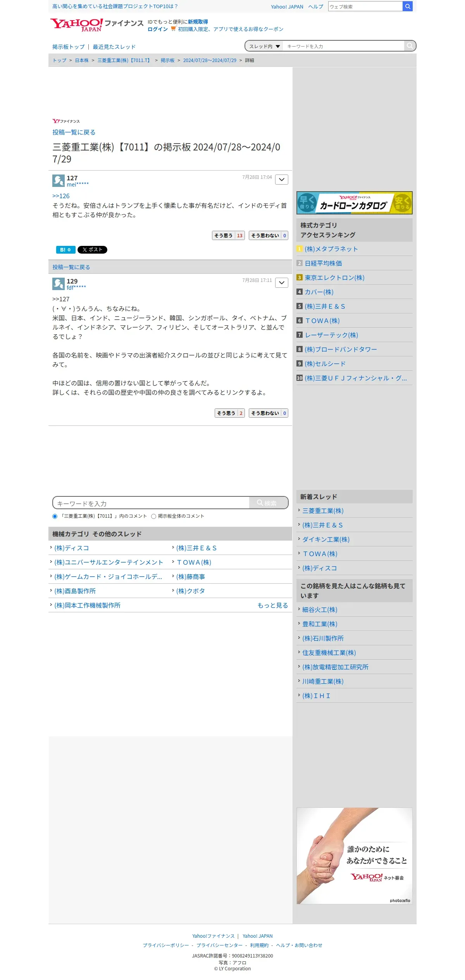Go to the トップ breadcrumb
465x980 pixels.
coord(59,60)
